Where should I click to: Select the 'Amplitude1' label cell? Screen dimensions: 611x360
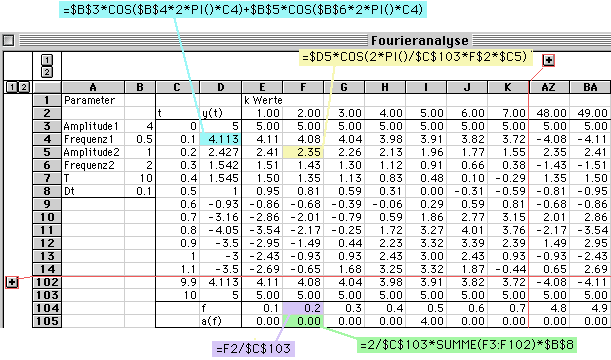point(93,126)
